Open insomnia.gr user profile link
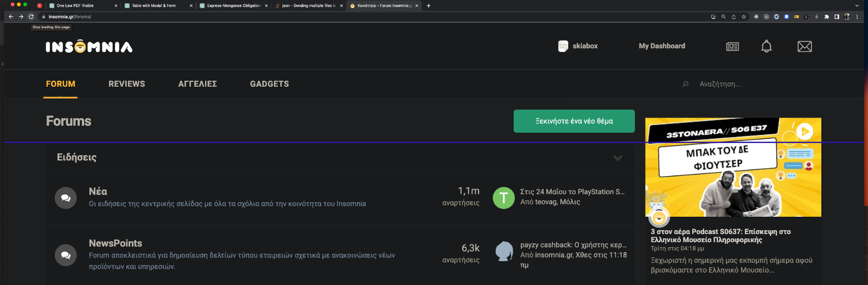 [554, 255]
